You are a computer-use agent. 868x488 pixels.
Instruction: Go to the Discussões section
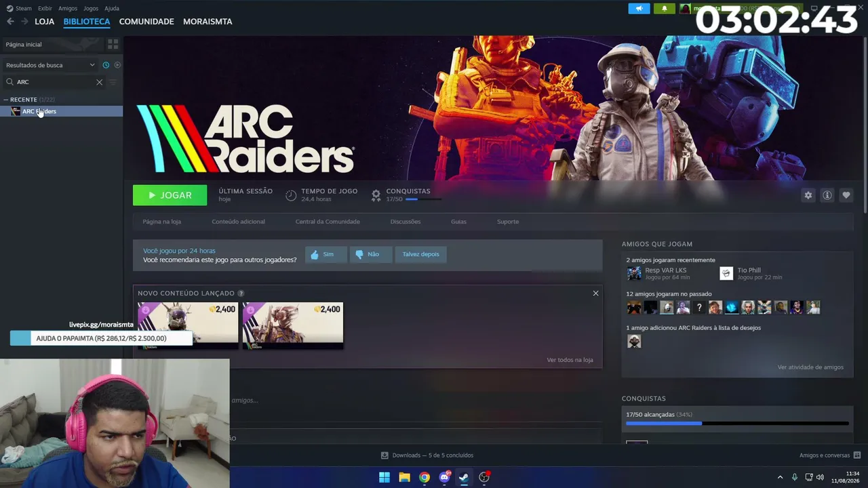pyautogui.click(x=406, y=222)
